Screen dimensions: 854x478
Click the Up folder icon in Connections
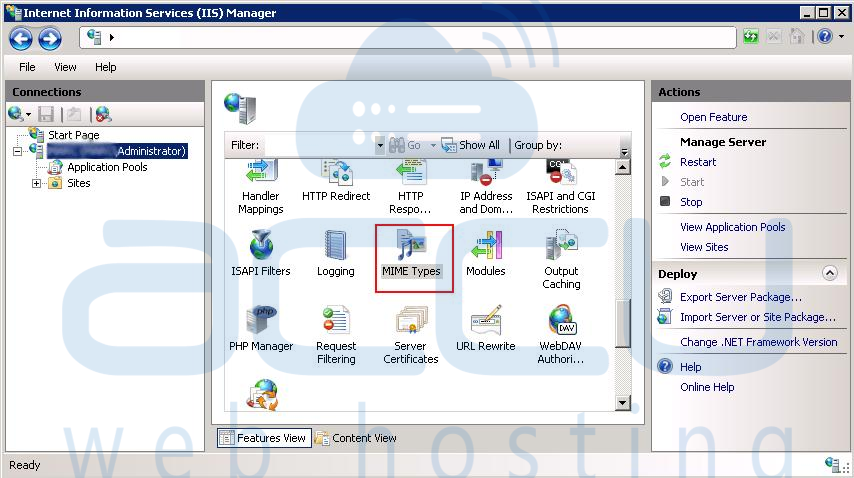74,114
